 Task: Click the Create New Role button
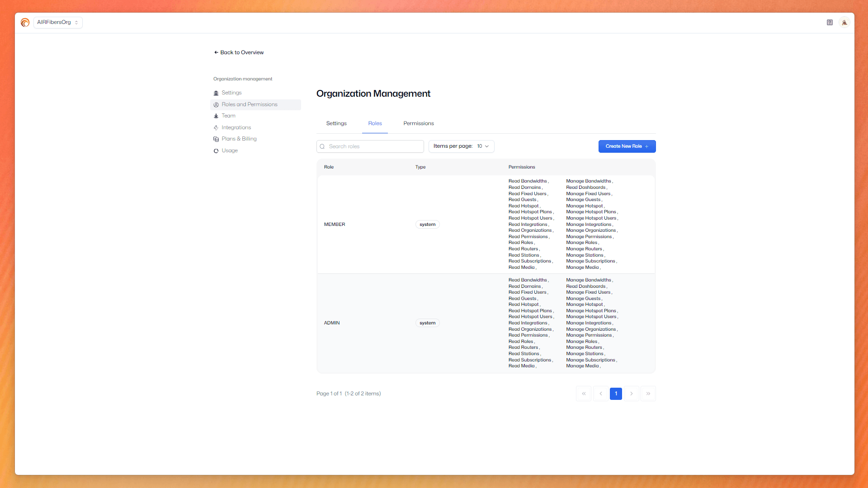(x=627, y=146)
